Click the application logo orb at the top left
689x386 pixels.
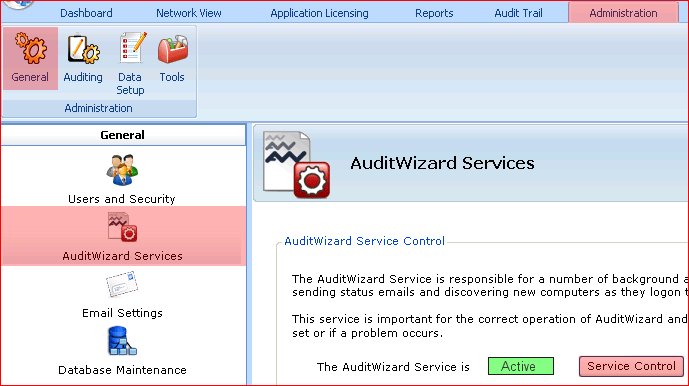click(x=18, y=4)
